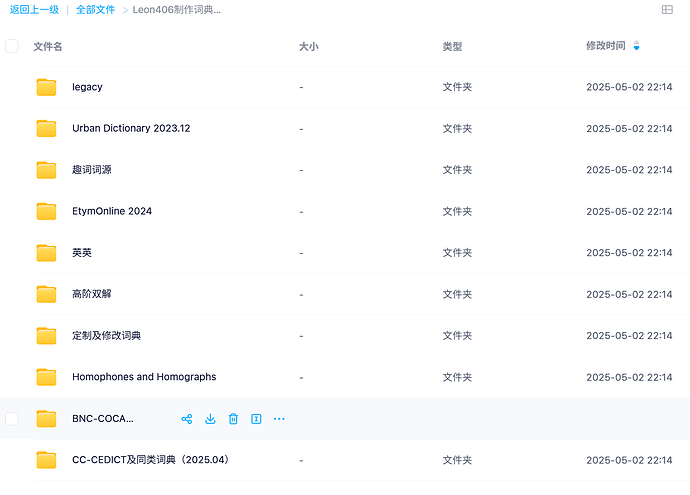Go back via 返回上一级 link
Viewport: 690px width, 495px height.
(x=34, y=10)
